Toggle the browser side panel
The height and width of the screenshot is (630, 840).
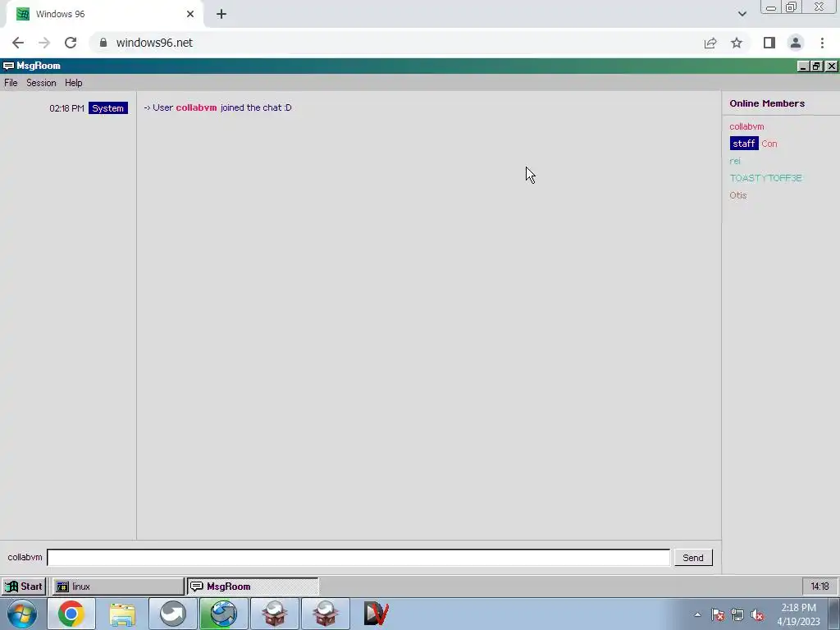[x=769, y=43]
